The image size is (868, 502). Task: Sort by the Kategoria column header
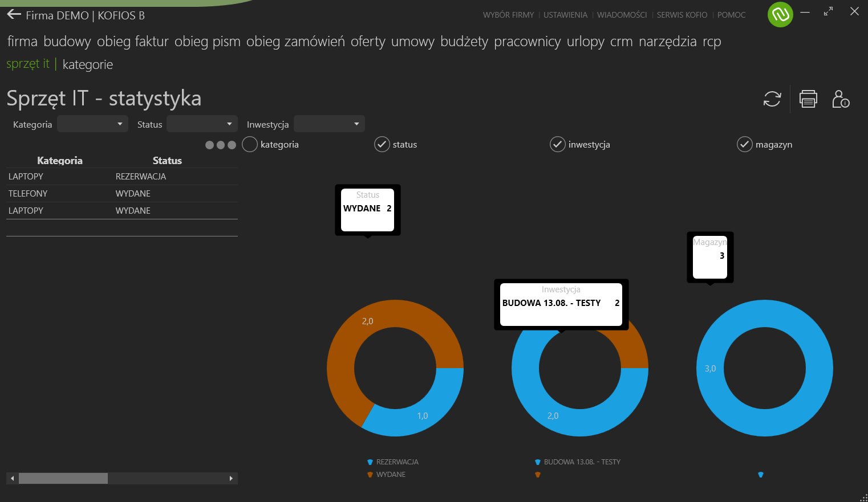pyautogui.click(x=60, y=161)
